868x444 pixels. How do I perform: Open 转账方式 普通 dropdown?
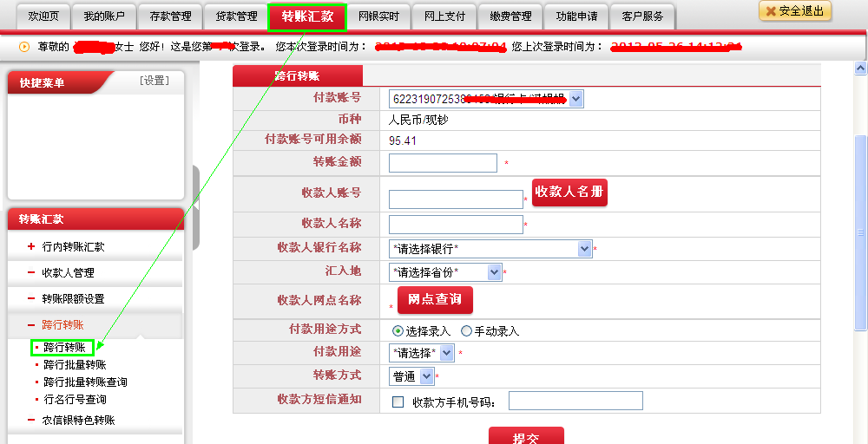[411, 376]
